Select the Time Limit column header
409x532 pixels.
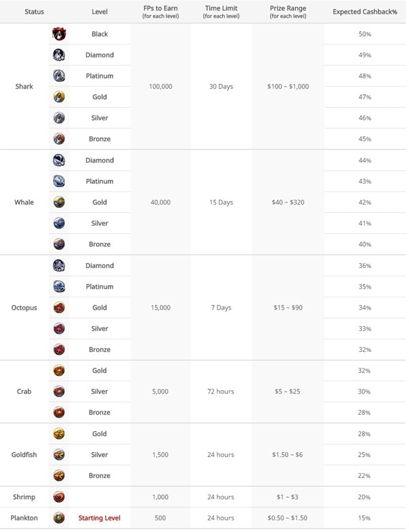(221, 12)
